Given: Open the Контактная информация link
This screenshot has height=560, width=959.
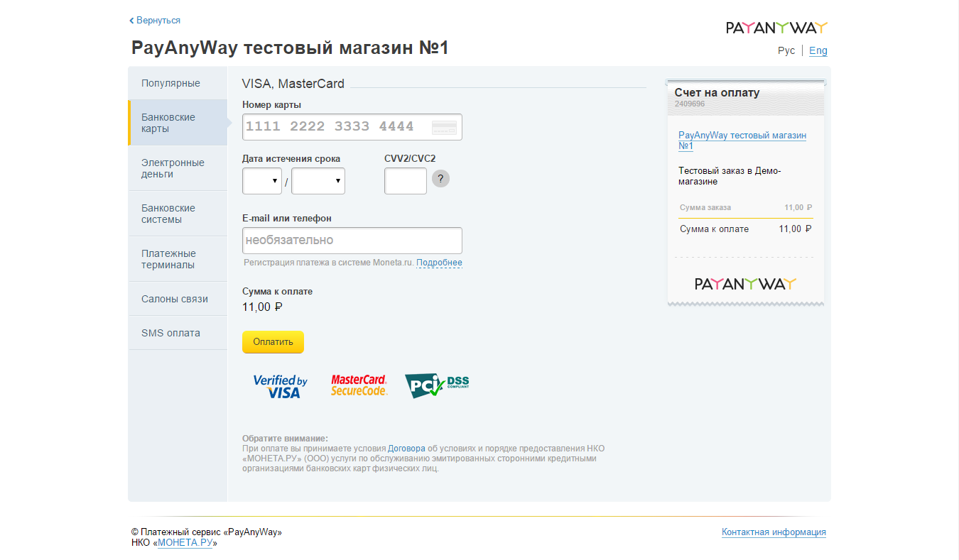Looking at the screenshot, I should pyautogui.click(x=774, y=532).
